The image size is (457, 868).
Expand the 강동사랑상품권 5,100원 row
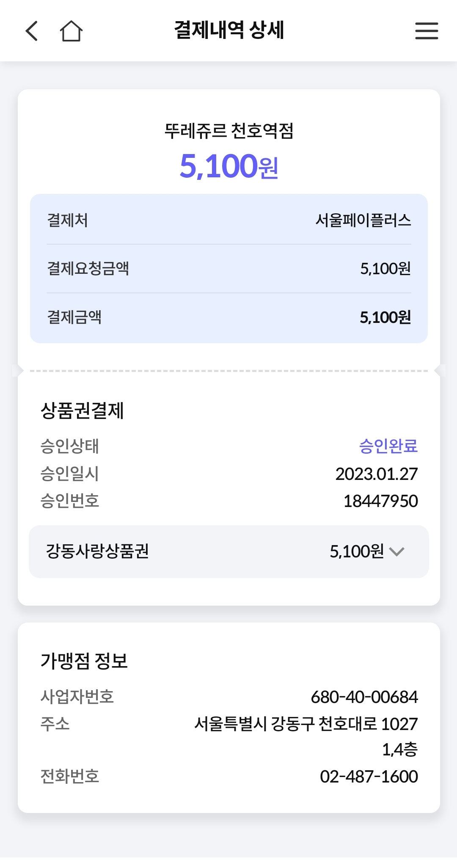click(228, 551)
